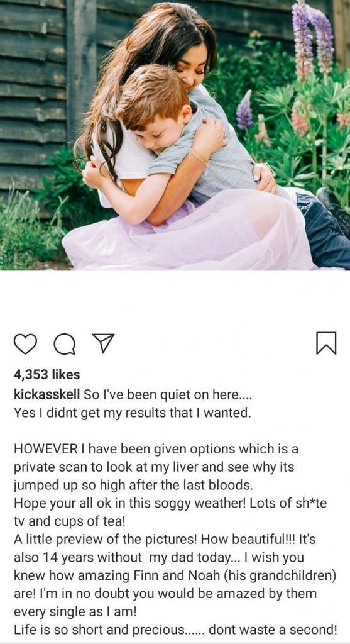350x644 pixels.
Task: Tap the photo of the woman hugging the boy
Action: tap(175, 135)
